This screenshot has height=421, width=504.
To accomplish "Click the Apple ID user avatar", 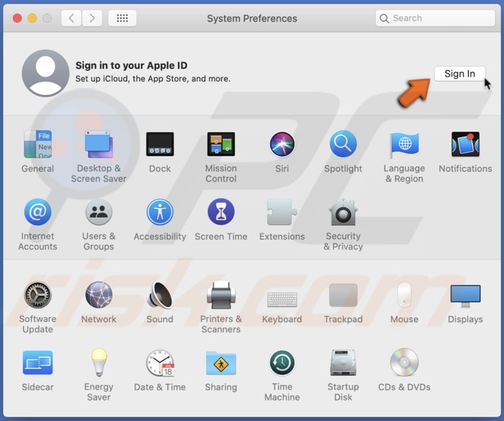I will click(45, 73).
